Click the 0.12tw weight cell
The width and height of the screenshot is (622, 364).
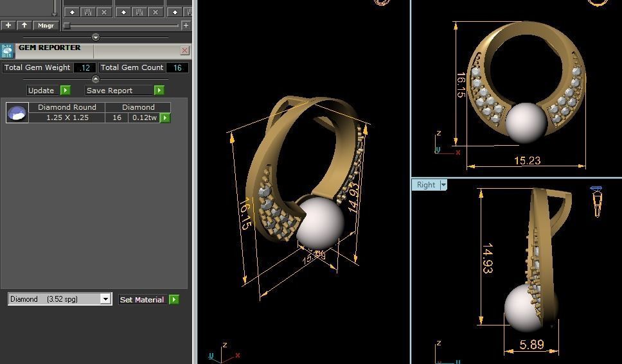click(x=145, y=117)
